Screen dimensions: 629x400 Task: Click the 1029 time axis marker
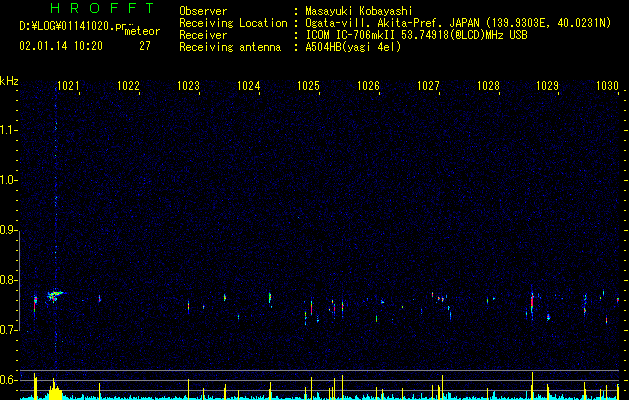click(547, 86)
